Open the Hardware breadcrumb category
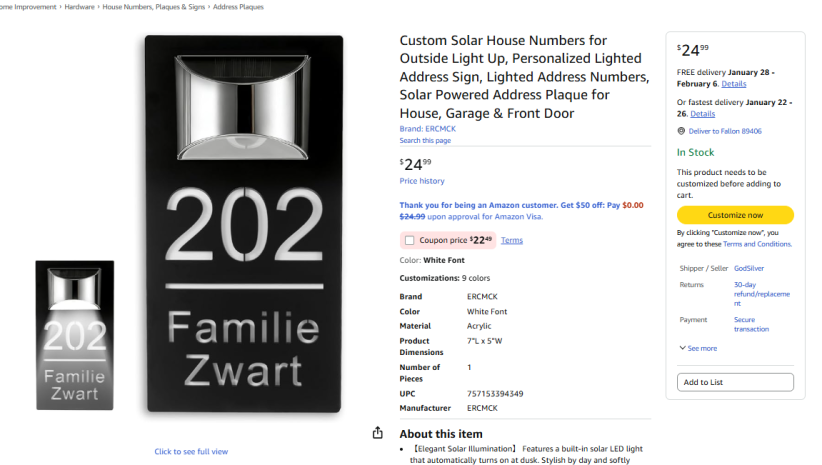The width and height of the screenshot is (822, 465). tap(78, 7)
